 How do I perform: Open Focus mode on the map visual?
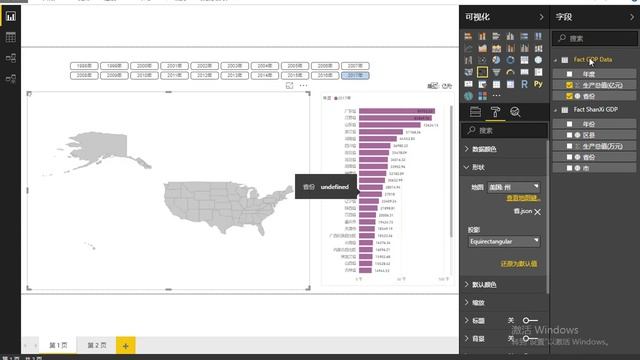coord(289,85)
